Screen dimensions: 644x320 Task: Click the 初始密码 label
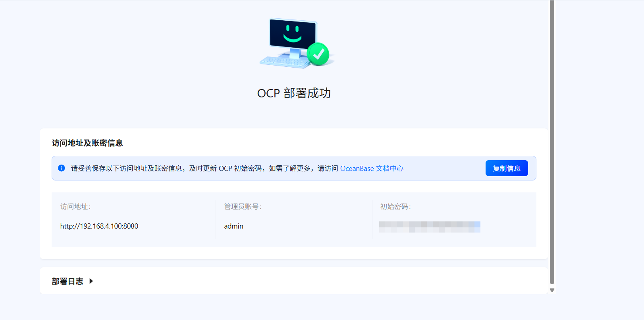coord(395,207)
